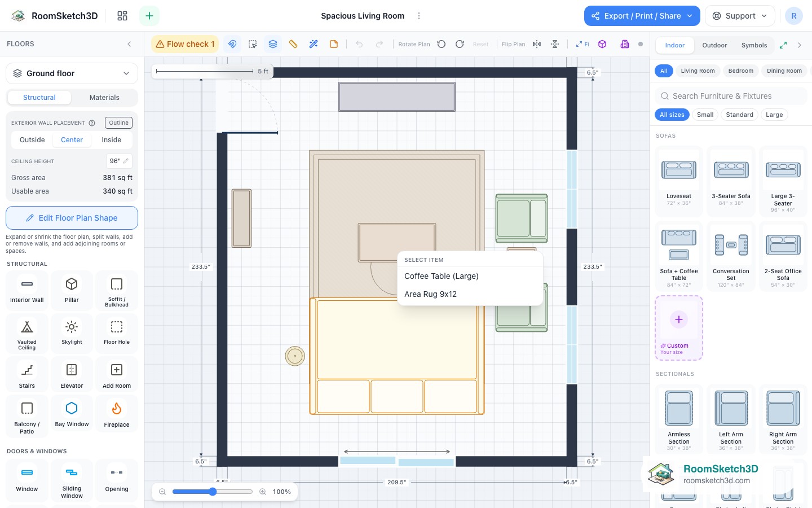812x508 pixels.
Task: Click the zoom out magnifier icon
Action: point(162,492)
